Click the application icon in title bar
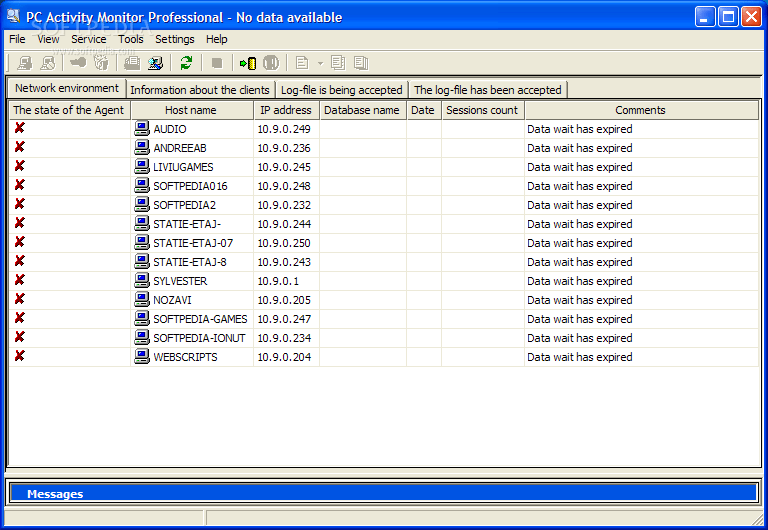Viewport: 768px width, 530px height. pos(13,17)
